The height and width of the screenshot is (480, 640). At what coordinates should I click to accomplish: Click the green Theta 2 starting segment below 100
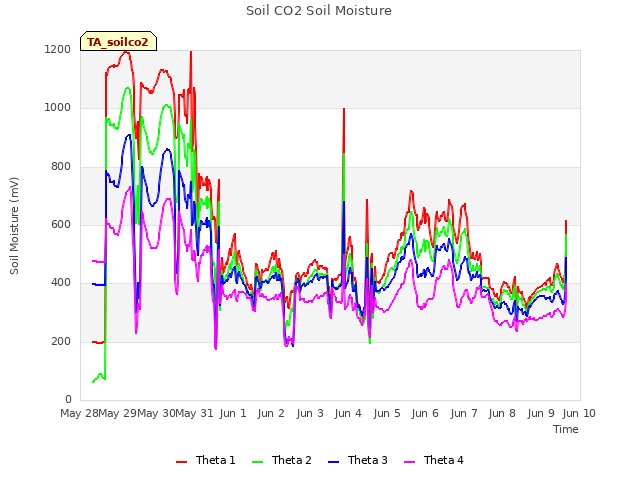pyautogui.click(x=99, y=377)
